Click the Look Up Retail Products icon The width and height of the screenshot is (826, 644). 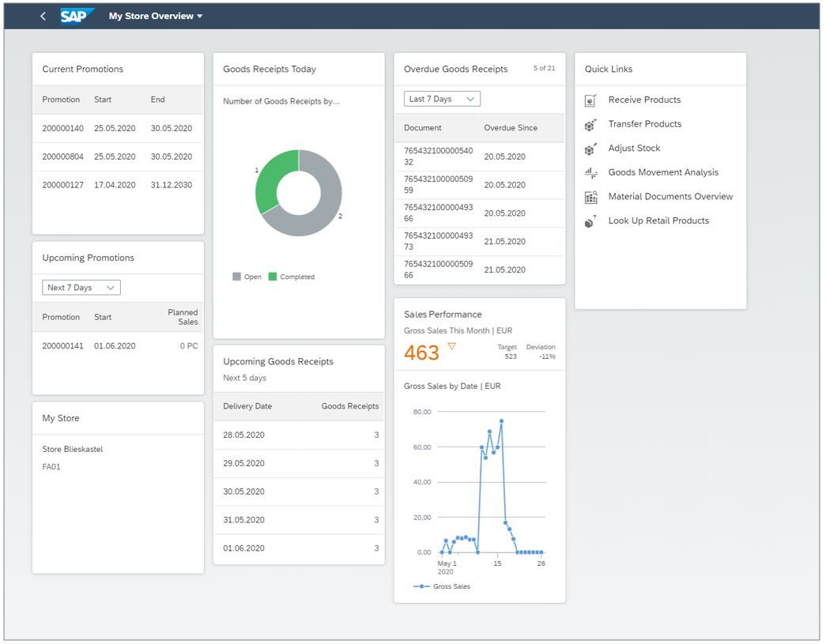(589, 221)
